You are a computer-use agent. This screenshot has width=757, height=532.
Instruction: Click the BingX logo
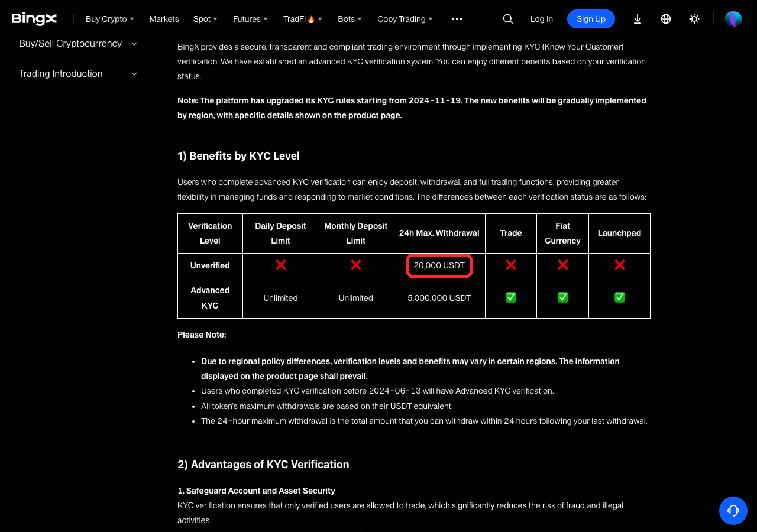click(34, 19)
